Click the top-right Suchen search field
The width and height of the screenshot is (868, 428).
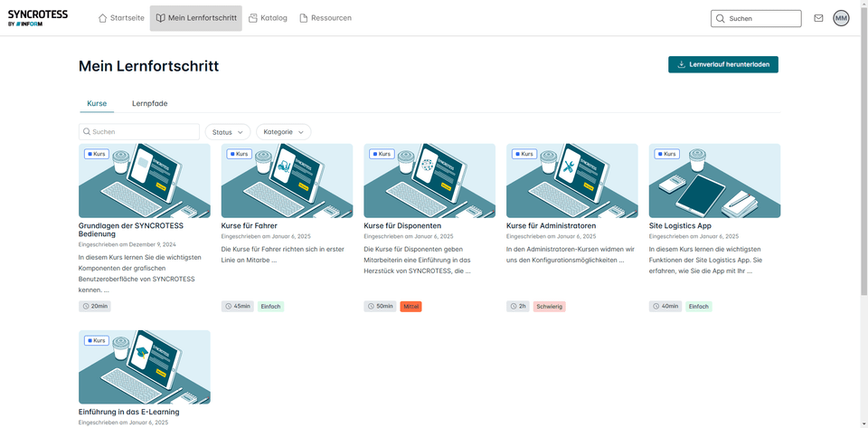756,18
